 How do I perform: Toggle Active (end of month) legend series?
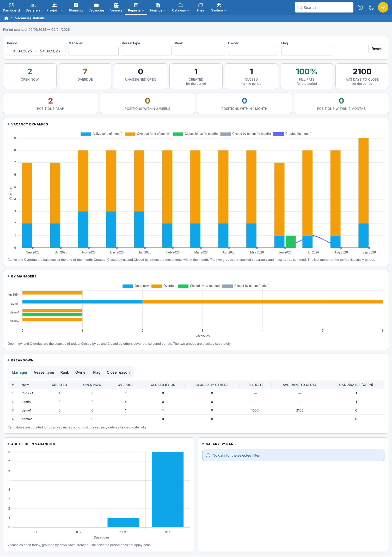[x=101, y=134]
